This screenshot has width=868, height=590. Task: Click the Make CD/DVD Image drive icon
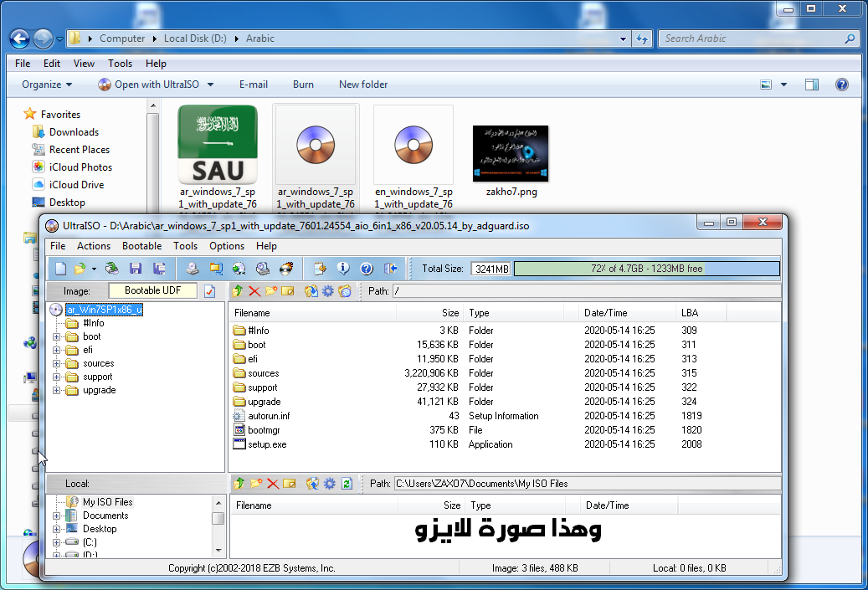[192, 269]
